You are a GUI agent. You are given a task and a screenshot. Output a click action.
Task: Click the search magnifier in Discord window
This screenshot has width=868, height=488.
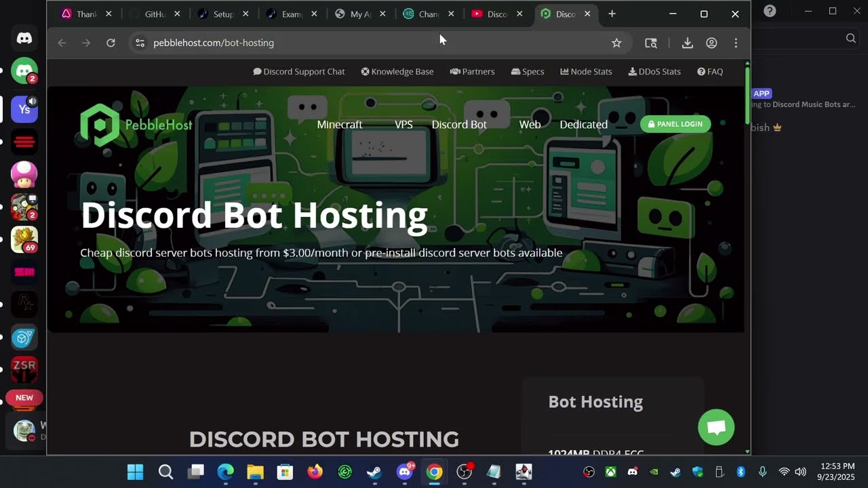(851, 39)
